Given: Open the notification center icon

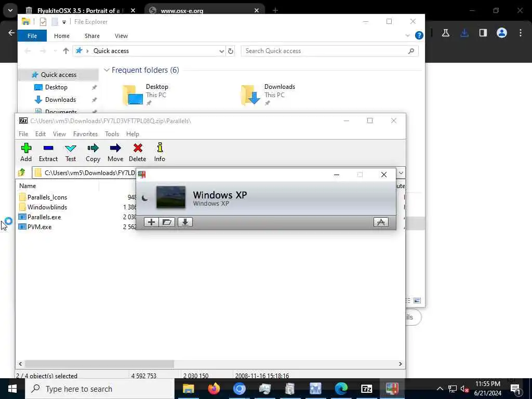Looking at the screenshot, I should [x=515, y=389].
